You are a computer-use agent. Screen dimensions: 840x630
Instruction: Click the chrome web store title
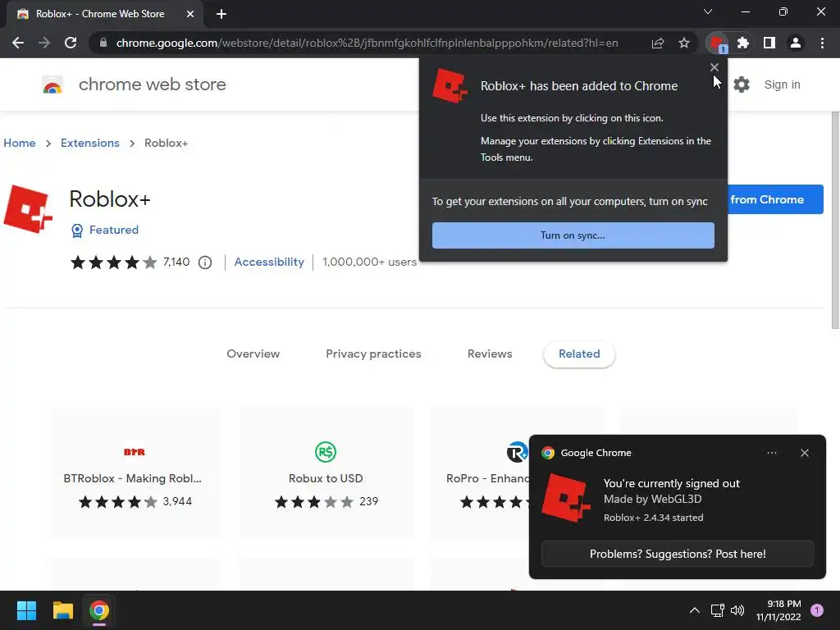coord(152,84)
